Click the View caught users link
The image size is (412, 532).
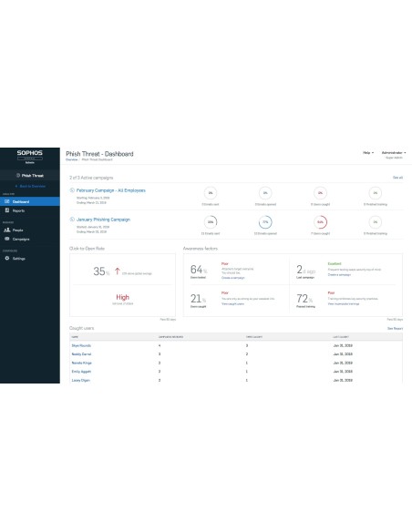pos(232,303)
